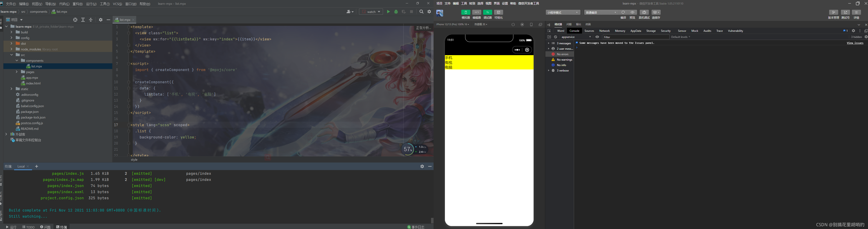Image resolution: width=868 pixels, height=229 pixels.
Task: Collapse all in project tree
Action: pyautogui.click(x=91, y=20)
